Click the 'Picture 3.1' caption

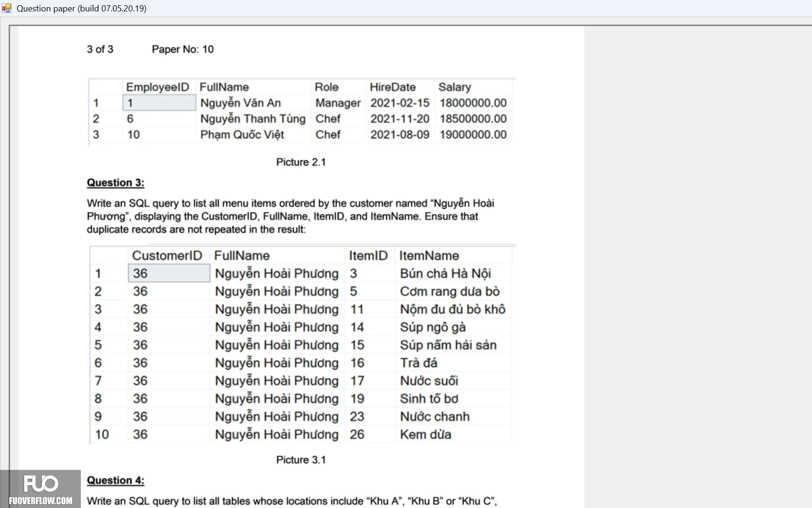(301, 460)
